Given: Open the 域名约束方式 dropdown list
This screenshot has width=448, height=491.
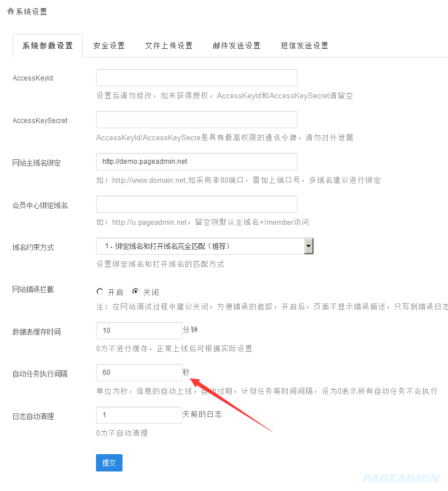Looking at the screenshot, I should coord(200,246).
